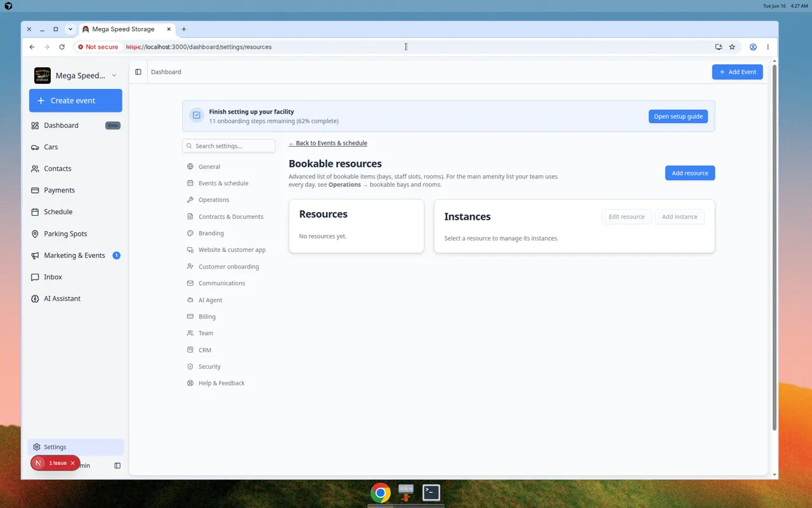
Task: Click the browser back arrow
Action: (x=32, y=47)
